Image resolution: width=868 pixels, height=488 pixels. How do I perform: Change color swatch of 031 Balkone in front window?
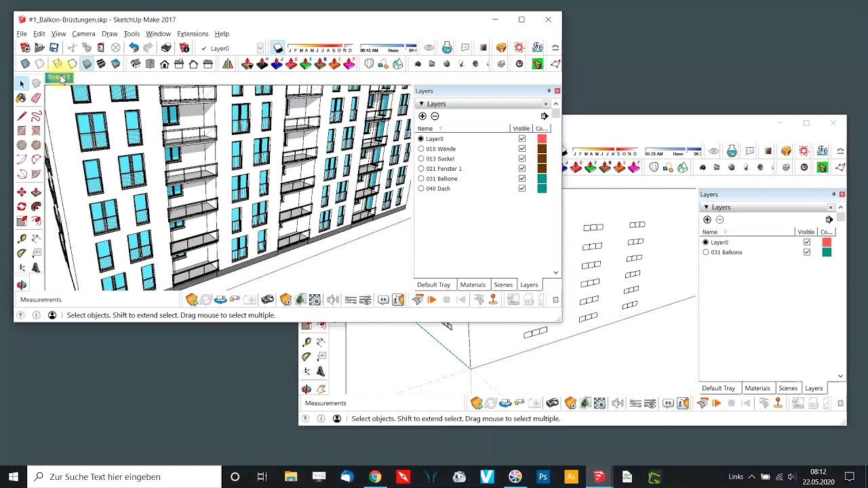(542, 179)
